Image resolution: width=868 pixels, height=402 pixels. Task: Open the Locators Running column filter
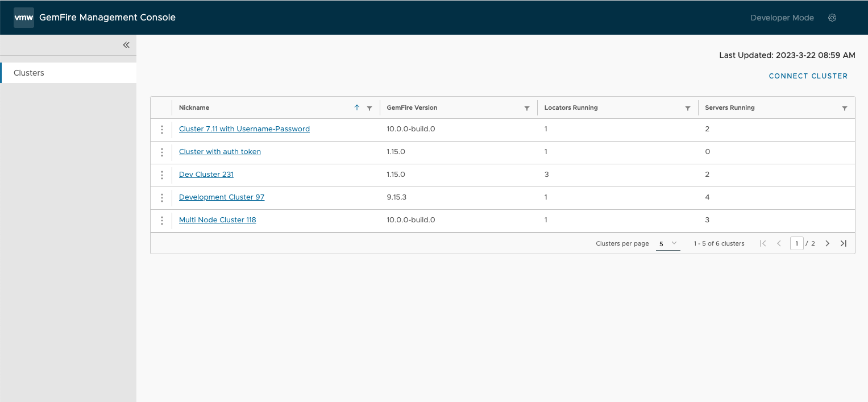pyautogui.click(x=688, y=108)
